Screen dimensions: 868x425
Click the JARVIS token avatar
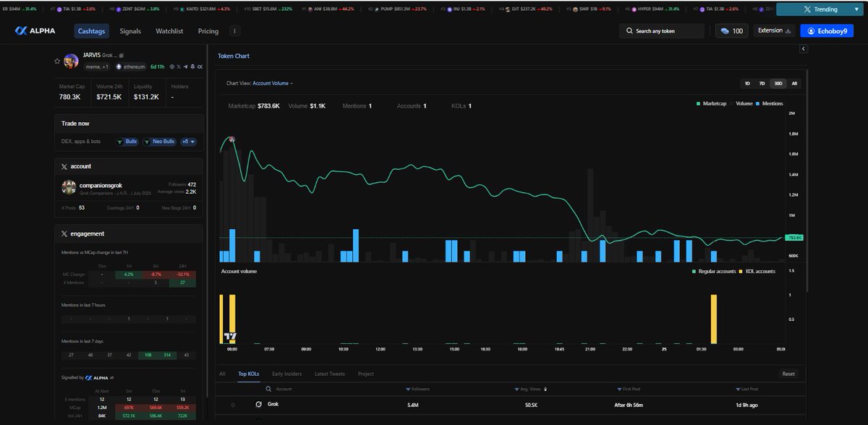(x=71, y=61)
